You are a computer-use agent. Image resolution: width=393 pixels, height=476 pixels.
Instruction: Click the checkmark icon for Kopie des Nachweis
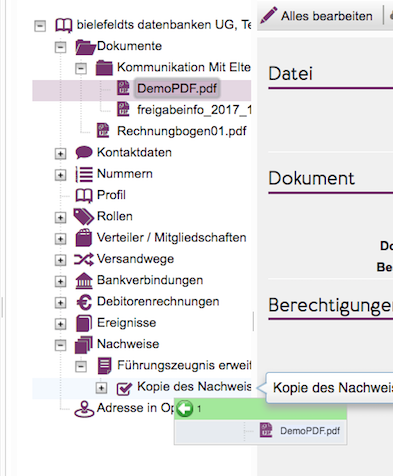124,388
